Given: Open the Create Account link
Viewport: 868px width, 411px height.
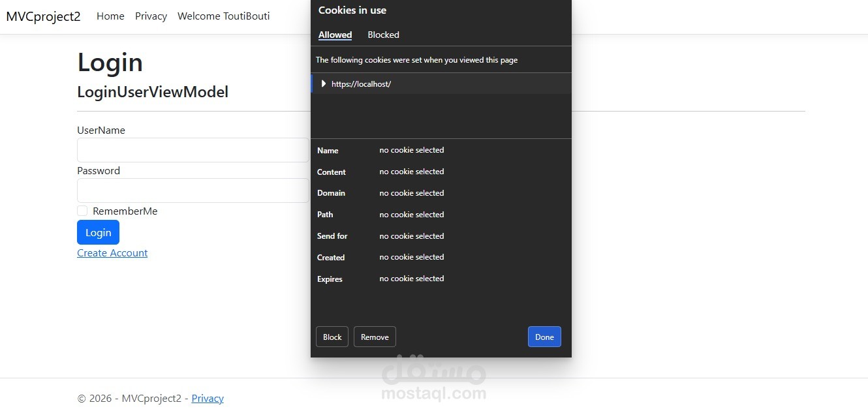Looking at the screenshot, I should point(112,253).
